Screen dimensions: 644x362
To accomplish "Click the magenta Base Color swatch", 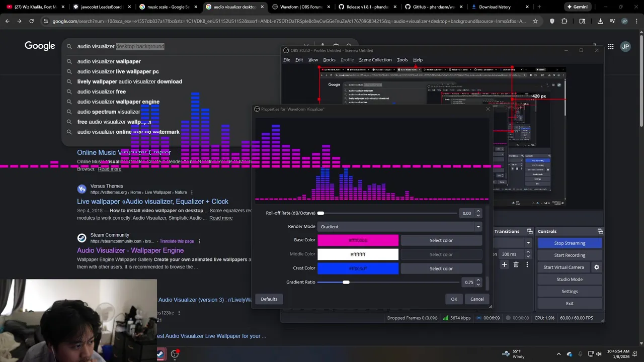I will [x=358, y=240].
